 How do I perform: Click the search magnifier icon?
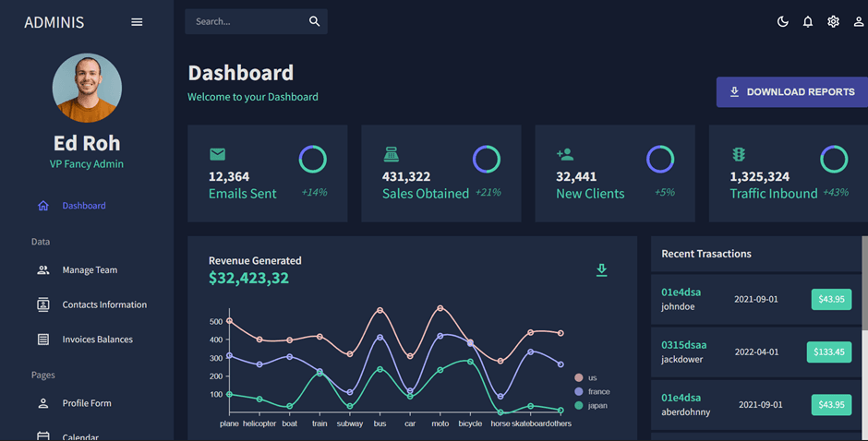[x=315, y=21]
